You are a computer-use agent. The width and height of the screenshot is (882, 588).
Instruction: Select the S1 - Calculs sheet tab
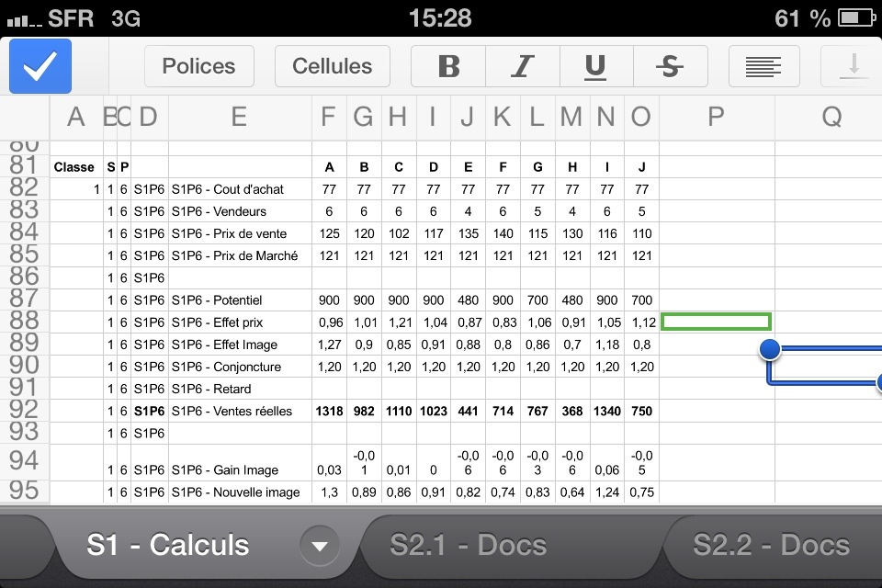pyautogui.click(x=168, y=546)
